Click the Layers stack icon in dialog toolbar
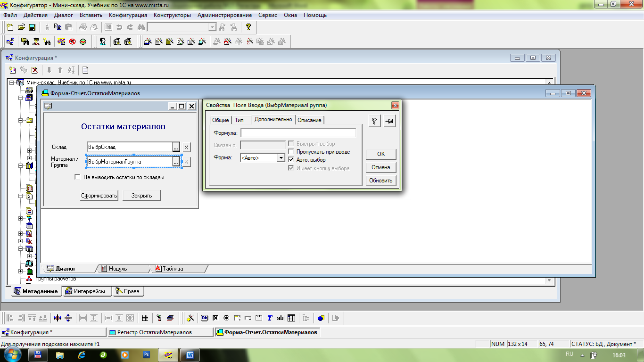 [170, 318]
